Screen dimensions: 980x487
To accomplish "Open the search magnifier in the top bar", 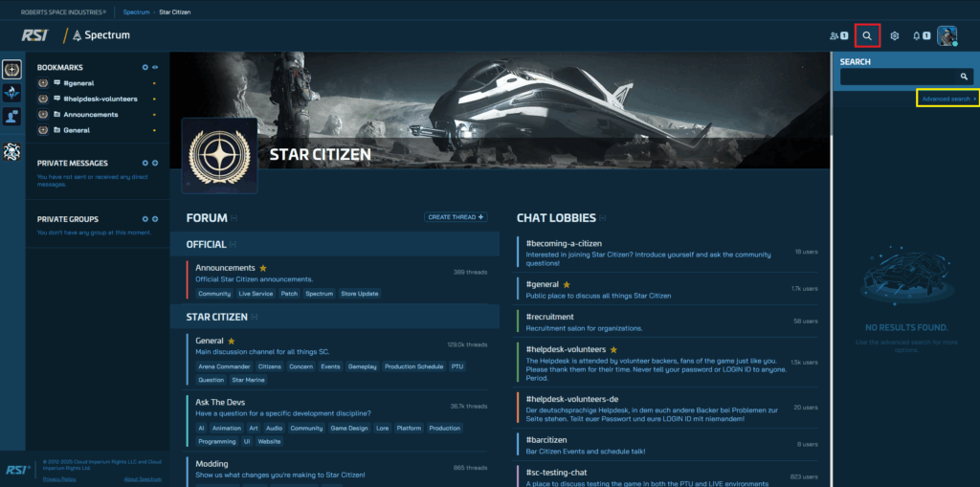I will coord(867,35).
